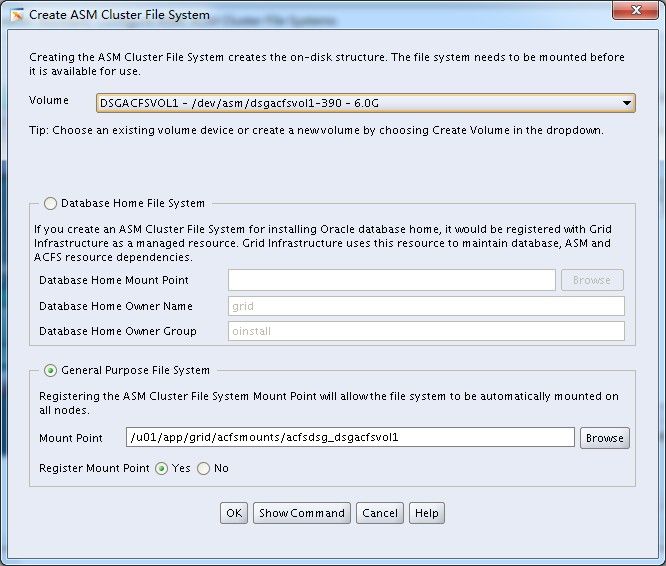Screen dimensions: 666x566
Task: Select General Purpose File System radio button
Action: 50,371
